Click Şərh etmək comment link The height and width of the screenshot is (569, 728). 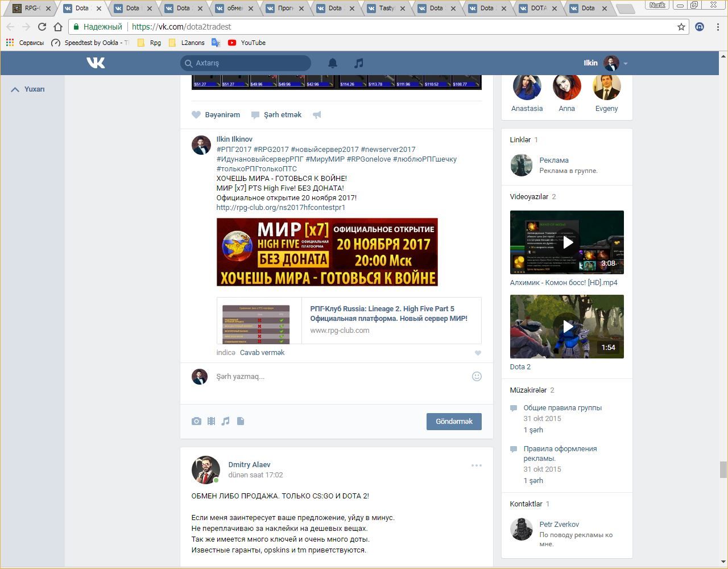[276, 115]
